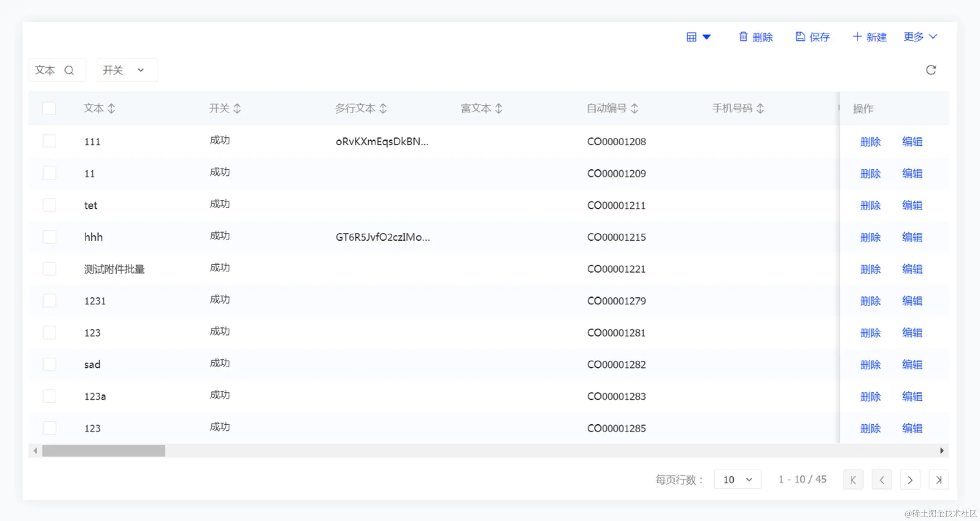Viewport: 980px width, 521px height.
Task: Go to last page icon
Action: 939,480
